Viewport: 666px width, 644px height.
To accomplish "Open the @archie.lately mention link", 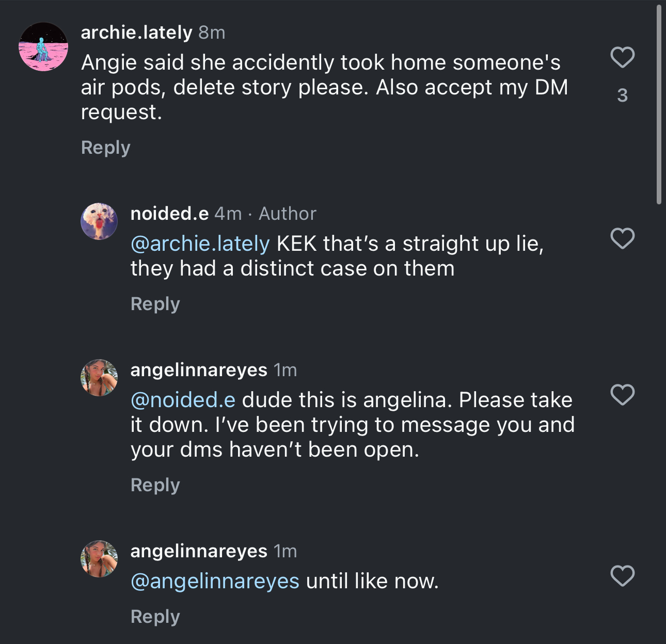I will point(200,244).
